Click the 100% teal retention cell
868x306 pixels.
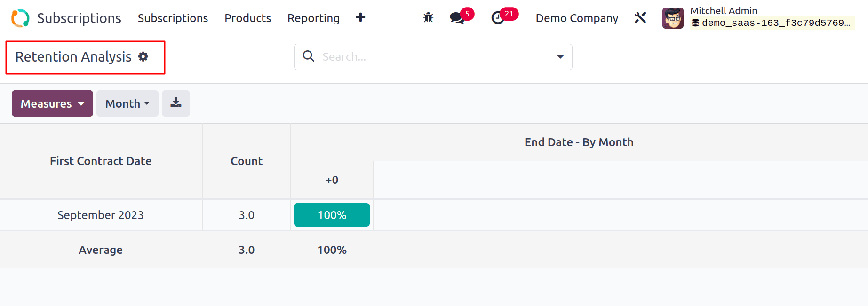332,215
